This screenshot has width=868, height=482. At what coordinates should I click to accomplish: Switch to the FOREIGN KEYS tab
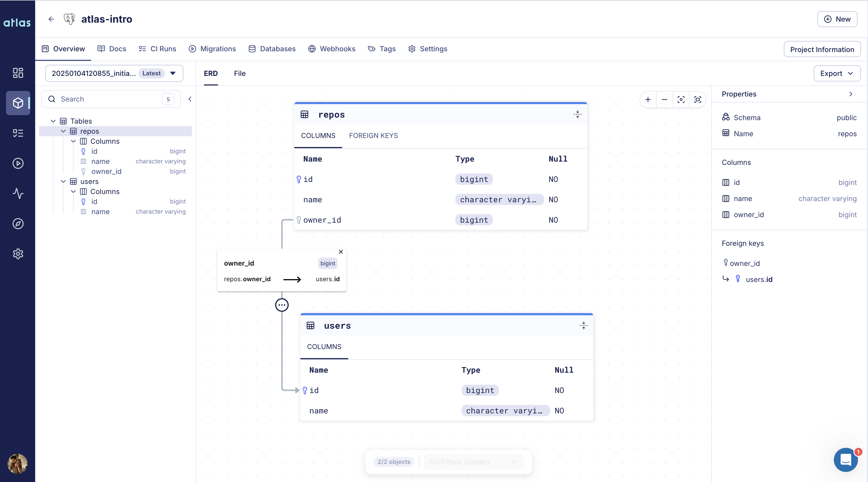pyautogui.click(x=373, y=135)
